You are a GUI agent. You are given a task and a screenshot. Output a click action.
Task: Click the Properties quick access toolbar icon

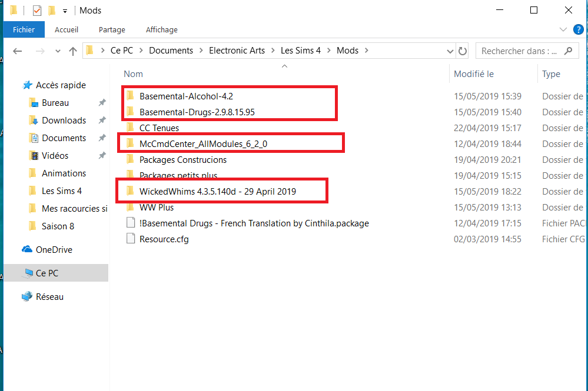[36, 11]
